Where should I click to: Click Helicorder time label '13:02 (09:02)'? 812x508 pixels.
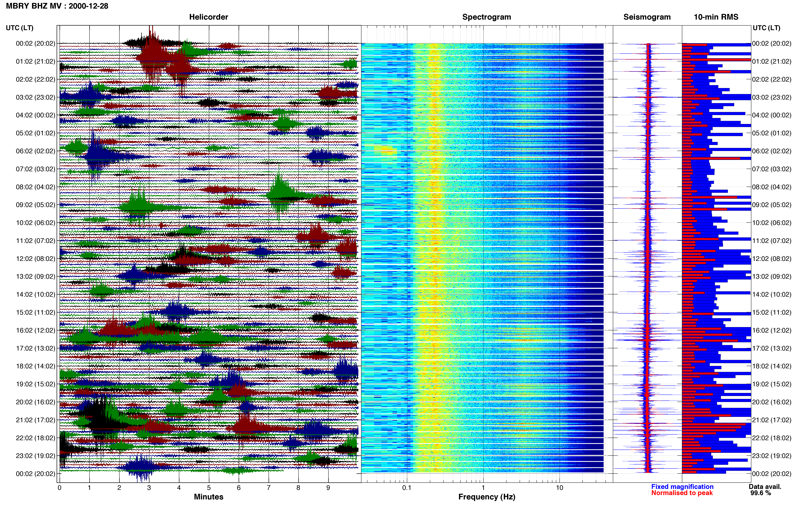[x=36, y=277]
